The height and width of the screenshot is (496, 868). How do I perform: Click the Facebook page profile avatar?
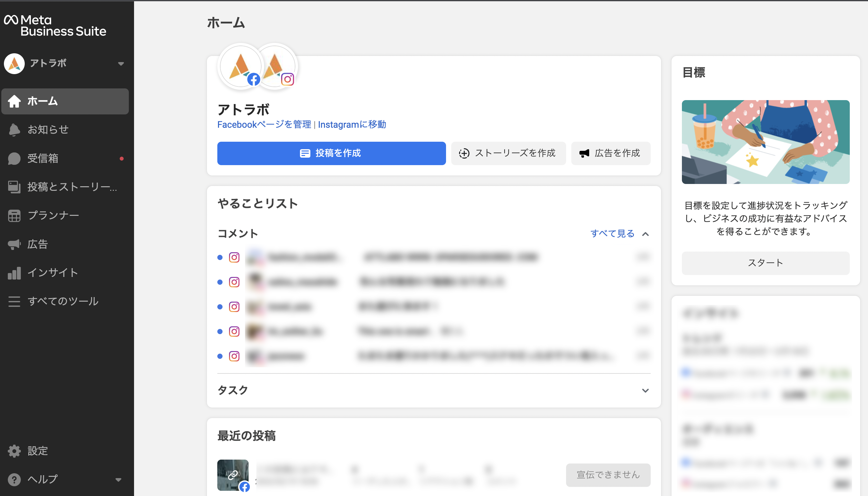pos(241,66)
